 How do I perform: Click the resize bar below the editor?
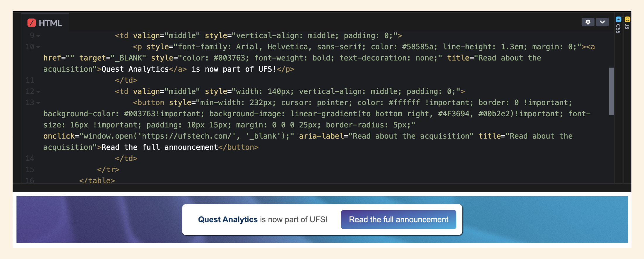click(322, 188)
